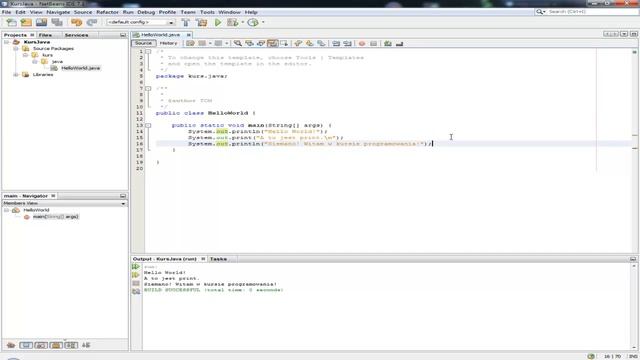The image size is (640, 360).
Task: Click the New File toolbar icon
Action: coord(11,22)
